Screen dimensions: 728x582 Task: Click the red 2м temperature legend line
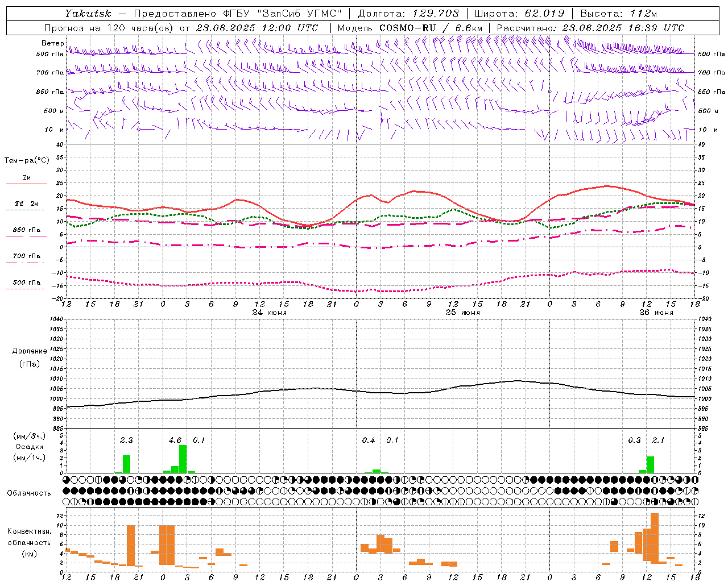pos(26,184)
